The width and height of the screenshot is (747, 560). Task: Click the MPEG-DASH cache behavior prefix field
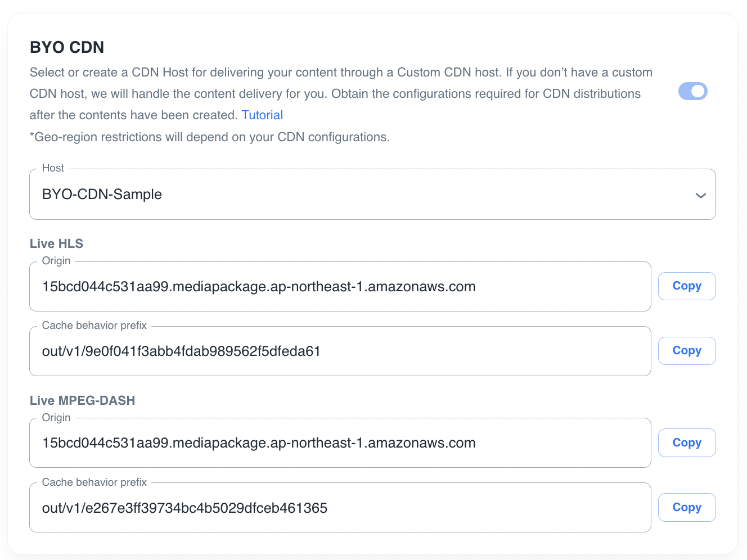340,508
